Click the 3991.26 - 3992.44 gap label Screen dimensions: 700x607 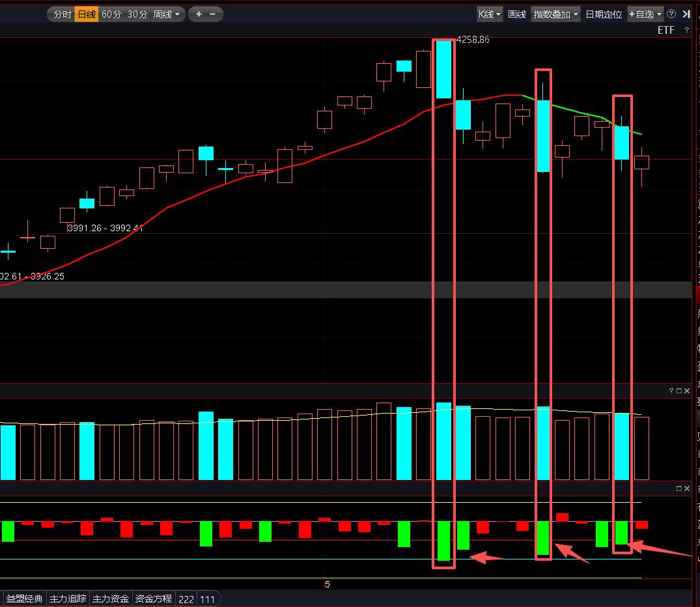tap(105, 228)
